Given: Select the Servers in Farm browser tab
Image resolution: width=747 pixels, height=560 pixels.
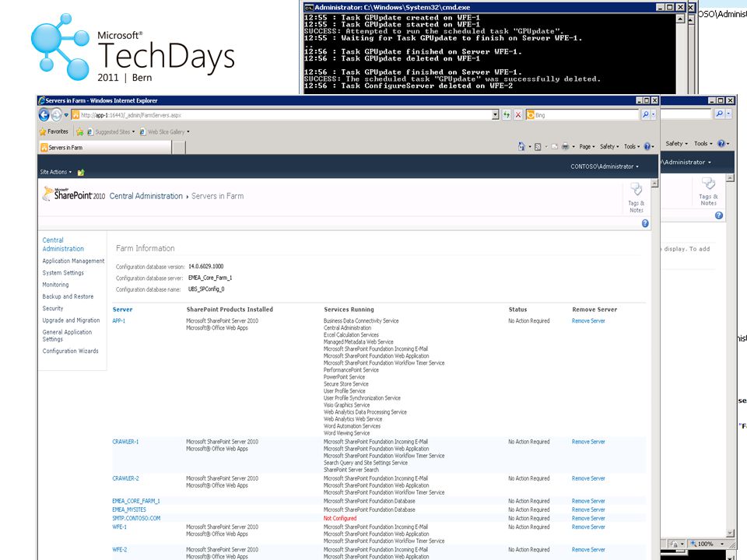Looking at the screenshot, I should coord(105,148).
